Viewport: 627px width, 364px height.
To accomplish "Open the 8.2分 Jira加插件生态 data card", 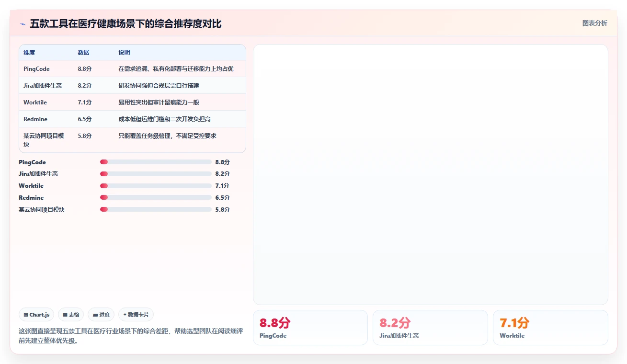I will coord(430,328).
